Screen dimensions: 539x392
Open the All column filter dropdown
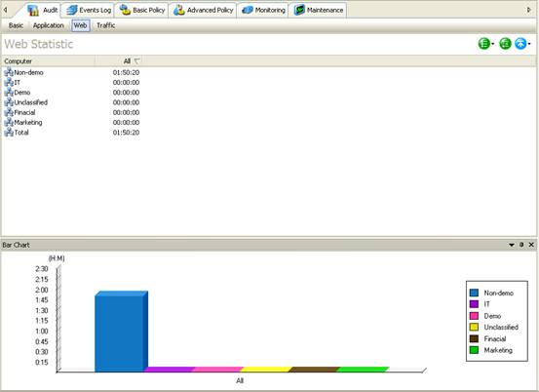(136, 61)
